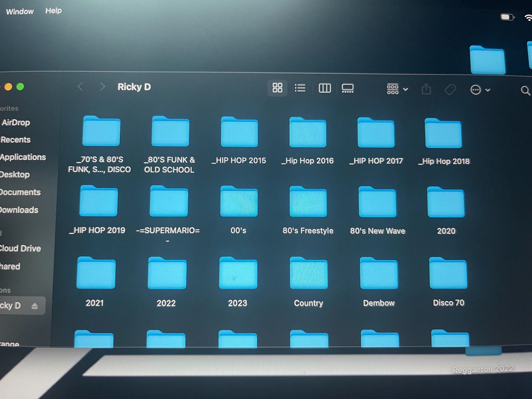The height and width of the screenshot is (399, 532).
Task: Select the 80's New Wave folder
Action: 377,202
